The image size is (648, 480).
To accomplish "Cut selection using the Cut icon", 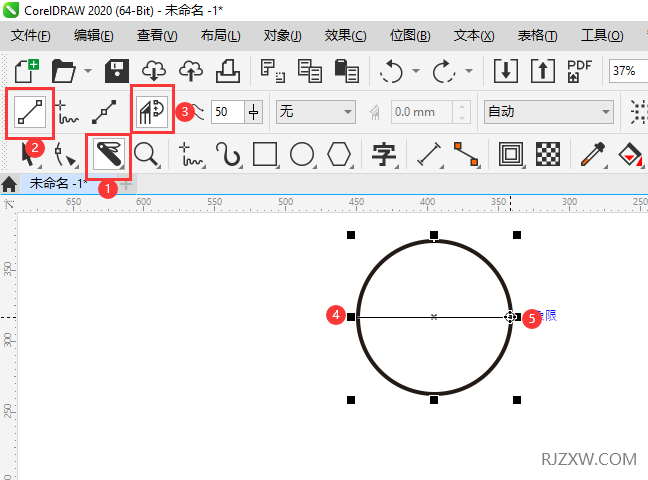I will pyautogui.click(x=272, y=71).
